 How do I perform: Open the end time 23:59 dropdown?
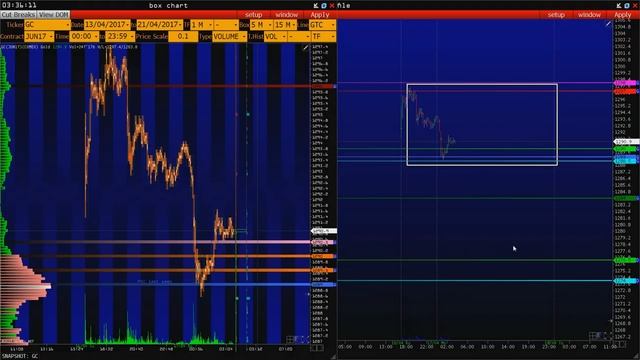120,36
